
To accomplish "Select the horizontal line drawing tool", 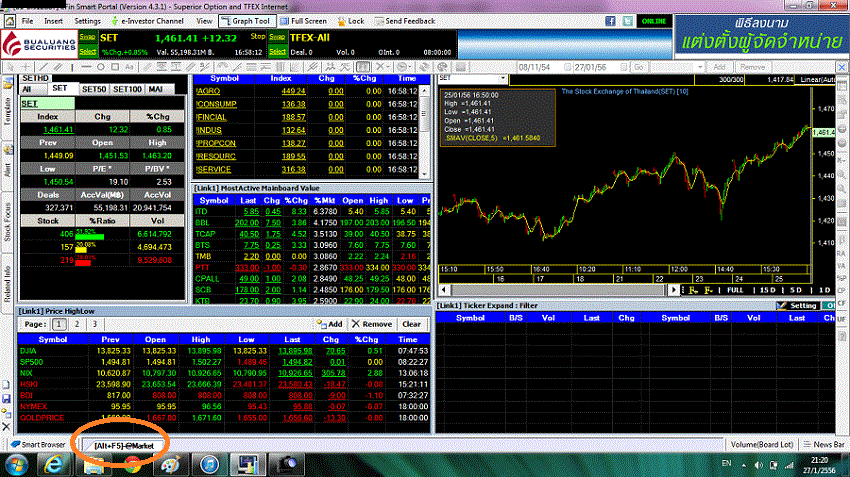I will [86, 67].
